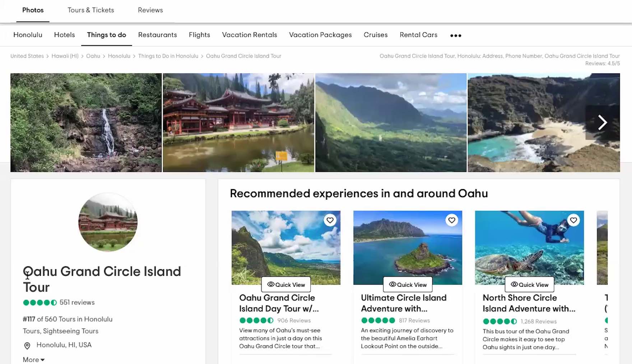This screenshot has width=632, height=364.
Task: Open the three-dots more navigation menu
Action: (x=456, y=36)
